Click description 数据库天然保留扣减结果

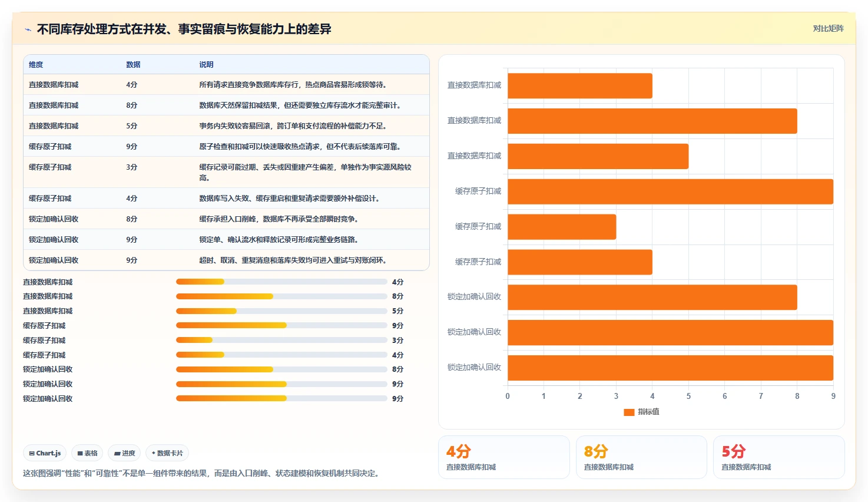point(300,105)
